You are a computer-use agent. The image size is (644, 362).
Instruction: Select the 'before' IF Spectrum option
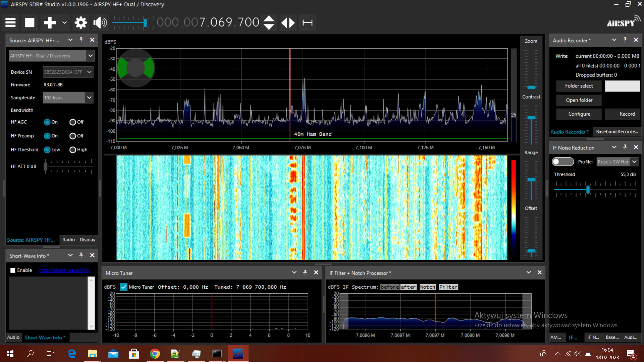[x=389, y=287]
